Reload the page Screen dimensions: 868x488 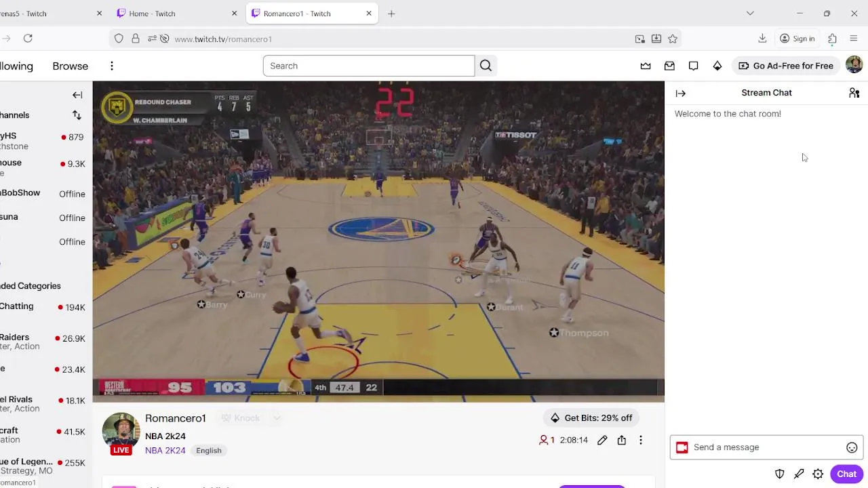28,39
